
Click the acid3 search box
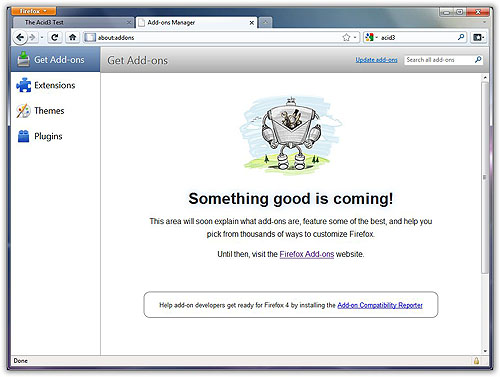tap(418, 37)
